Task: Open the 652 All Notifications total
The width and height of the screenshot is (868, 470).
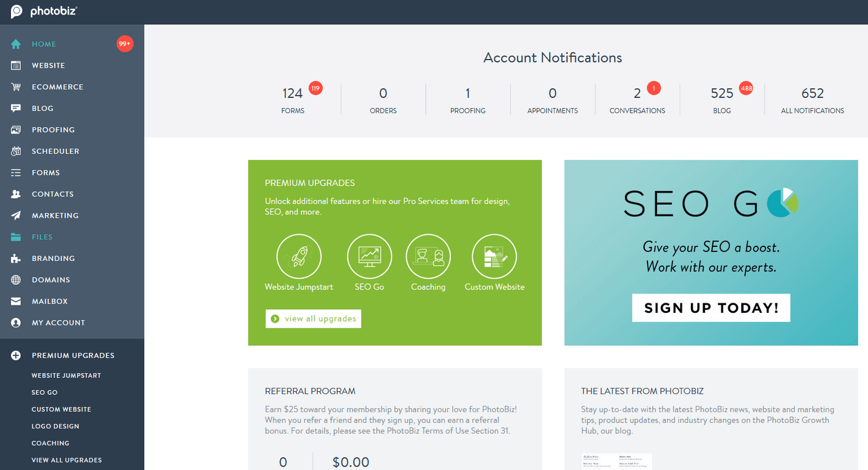Action: point(812,99)
